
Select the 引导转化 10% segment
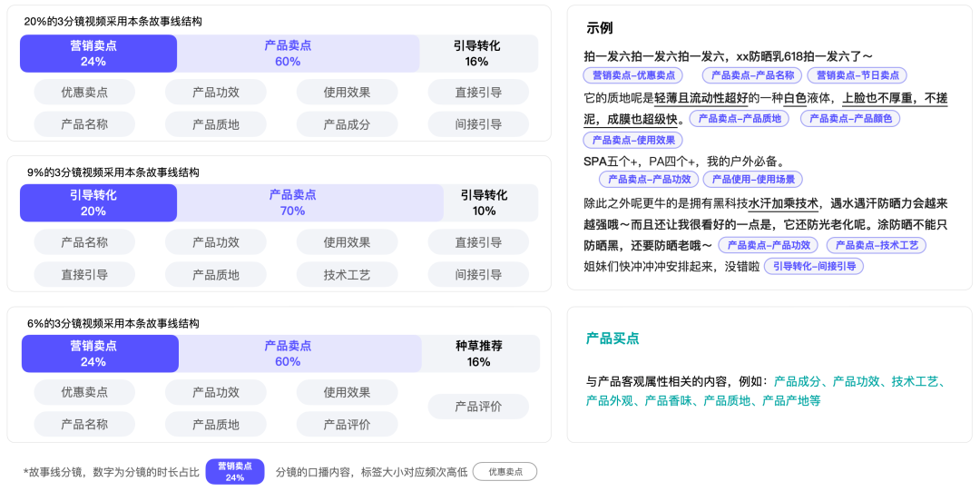pos(484,202)
